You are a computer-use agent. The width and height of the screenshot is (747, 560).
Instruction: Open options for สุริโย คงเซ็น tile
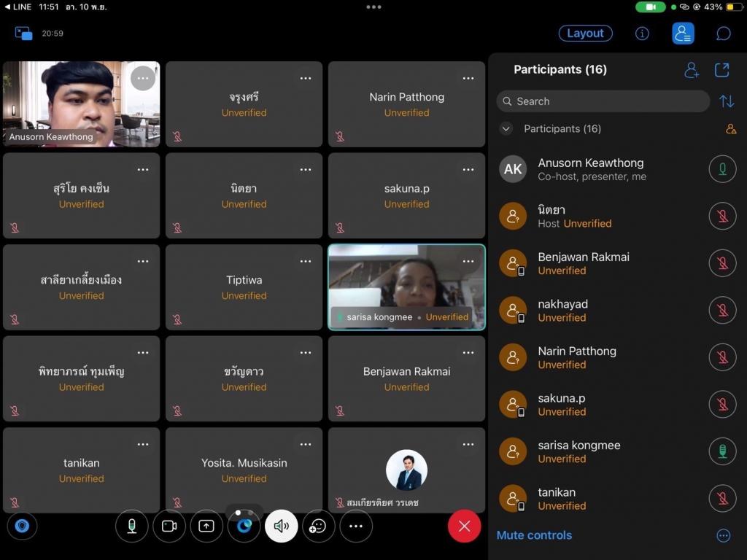point(143,169)
